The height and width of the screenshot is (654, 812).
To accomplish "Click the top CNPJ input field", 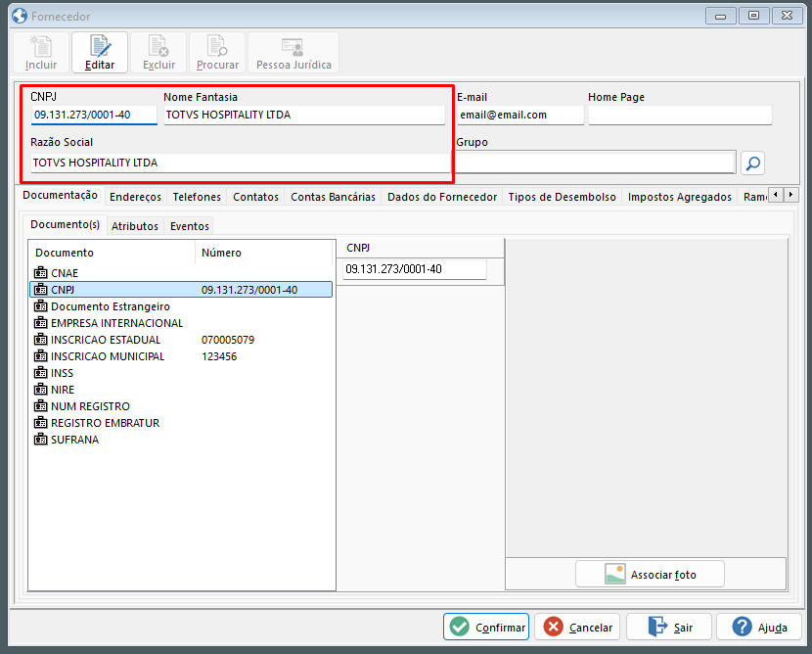I will point(94,116).
